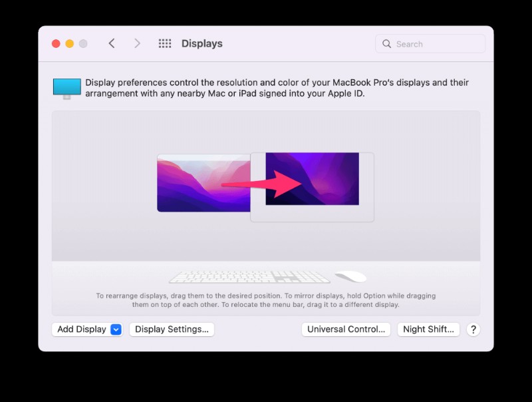Open Universal Control settings
This screenshot has height=402, width=532.
346,329
